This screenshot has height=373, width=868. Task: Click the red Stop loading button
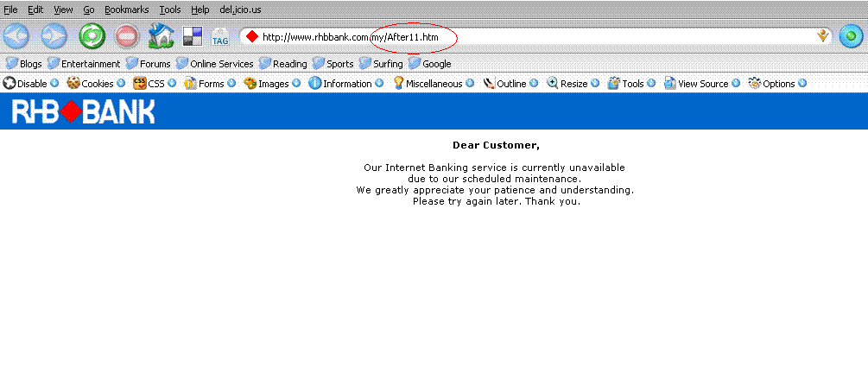click(128, 36)
